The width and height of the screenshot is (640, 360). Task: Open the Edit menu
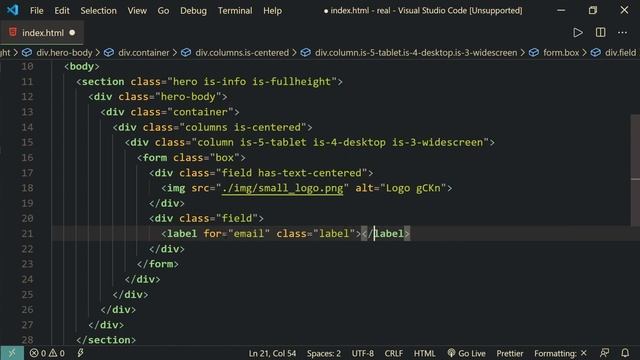coord(62,11)
